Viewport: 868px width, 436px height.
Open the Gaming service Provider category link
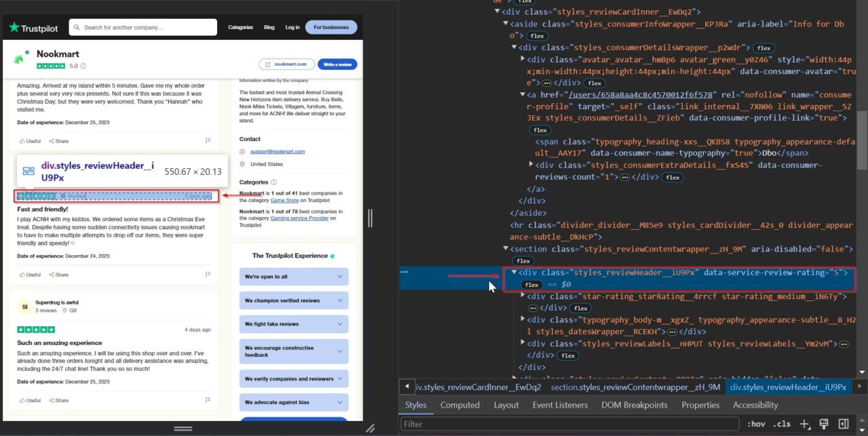300,218
